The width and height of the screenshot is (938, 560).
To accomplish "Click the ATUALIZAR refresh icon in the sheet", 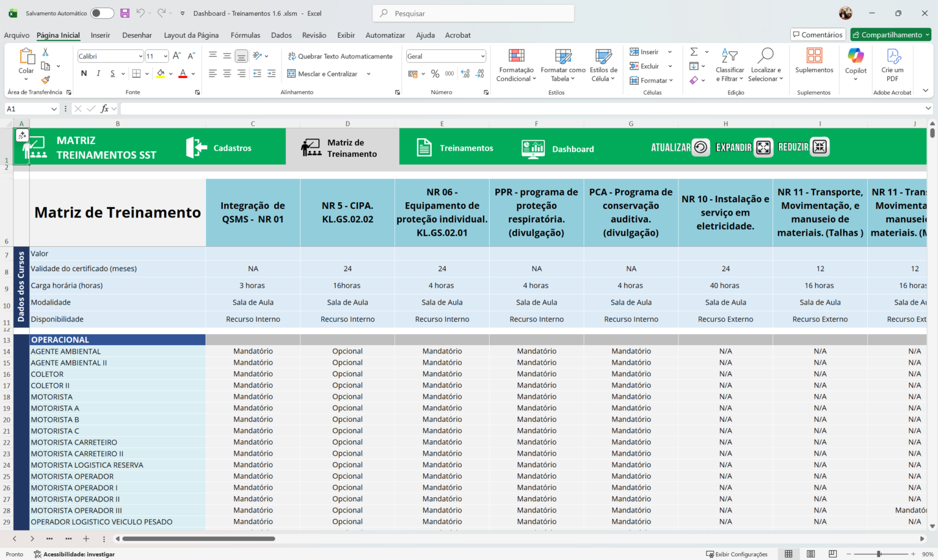I will [x=700, y=147].
